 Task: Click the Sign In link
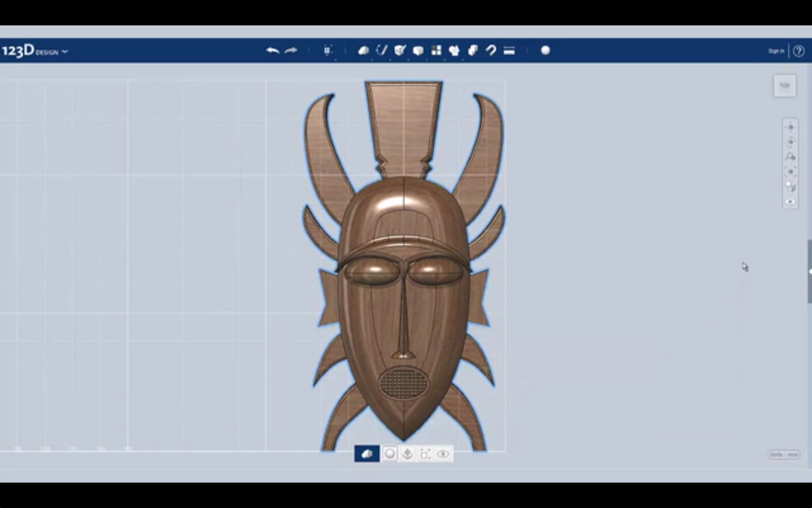click(x=776, y=51)
